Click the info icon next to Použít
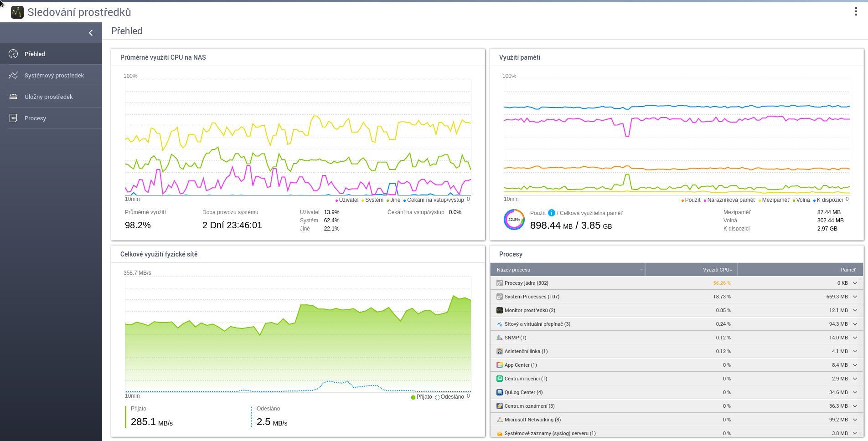The width and height of the screenshot is (868, 441). [552, 213]
